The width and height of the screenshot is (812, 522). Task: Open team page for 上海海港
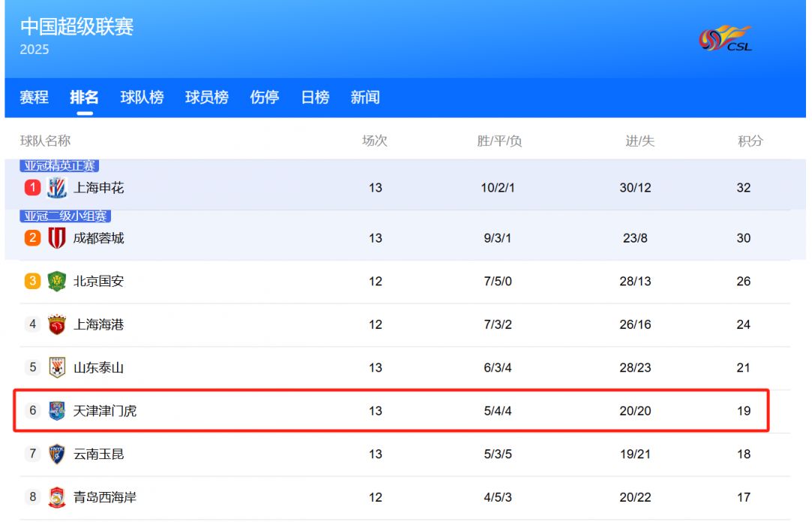coord(98,324)
